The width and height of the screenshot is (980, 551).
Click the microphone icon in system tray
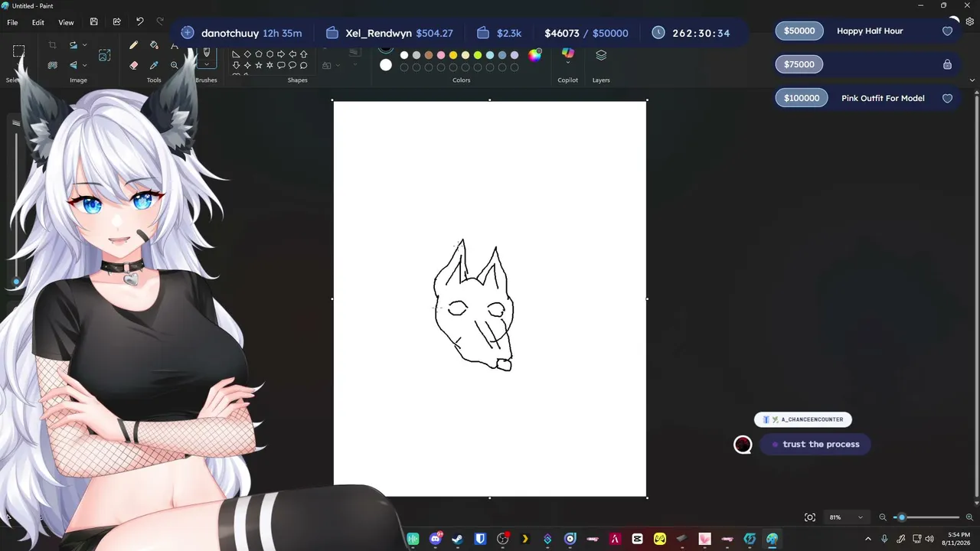(x=884, y=539)
